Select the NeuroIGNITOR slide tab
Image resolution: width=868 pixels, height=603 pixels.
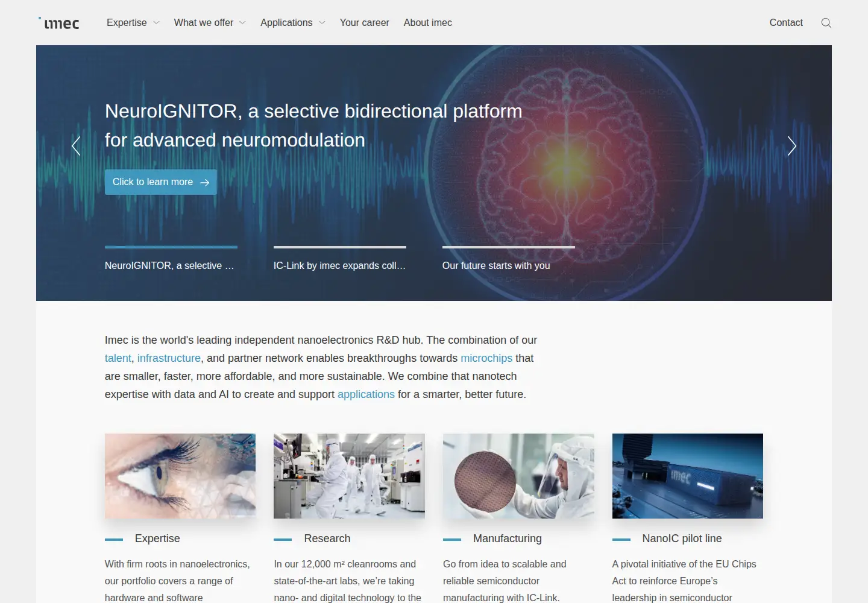pos(171,259)
